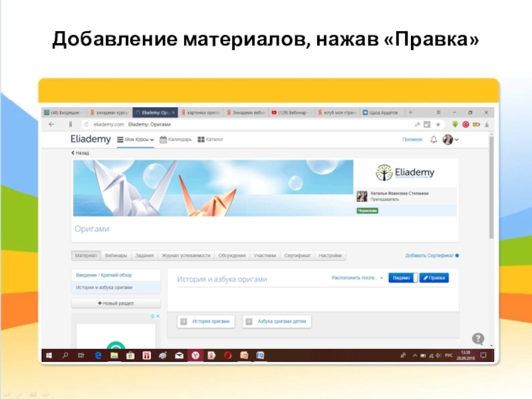Open File Explorer from the taskbar
This screenshot has width=532, height=399.
click(x=114, y=356)
